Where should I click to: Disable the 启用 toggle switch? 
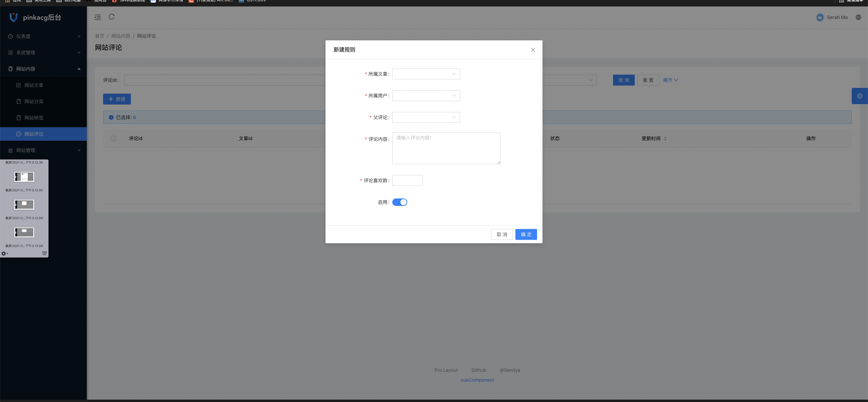point(399,202)
